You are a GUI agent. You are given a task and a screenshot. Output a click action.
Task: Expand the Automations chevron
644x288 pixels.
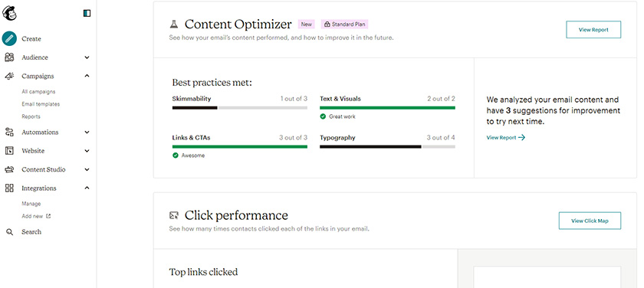click(x=87, y=132)
